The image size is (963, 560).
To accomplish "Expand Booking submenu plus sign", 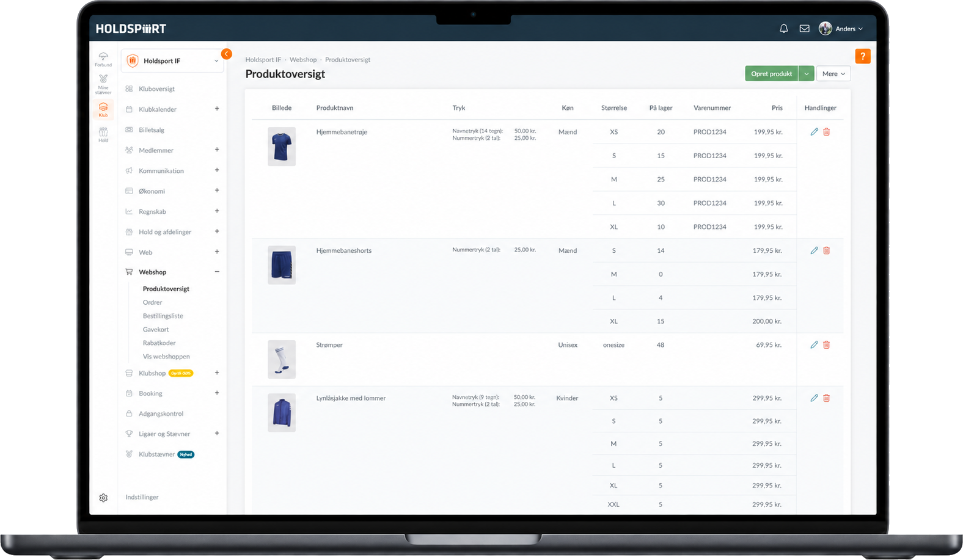I will 217,393.
